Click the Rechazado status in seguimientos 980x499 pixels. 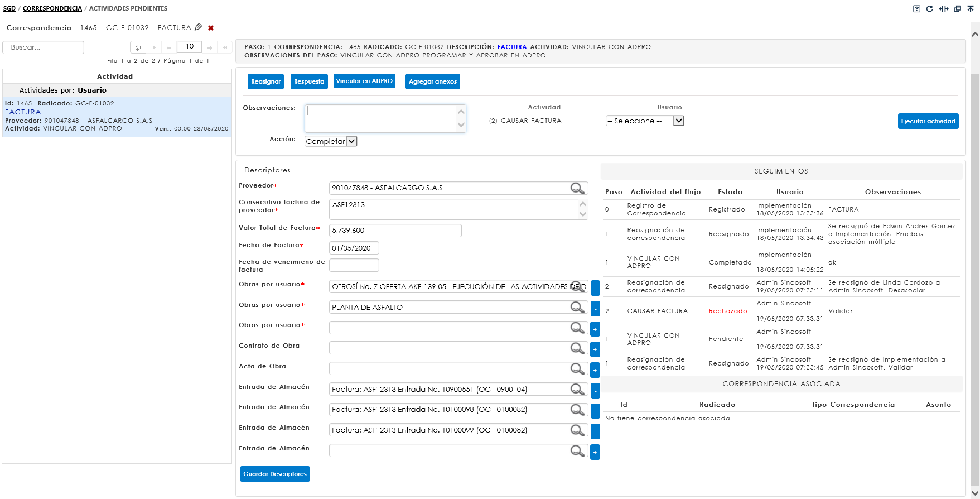pyautogui.click(x=728, y=311)
